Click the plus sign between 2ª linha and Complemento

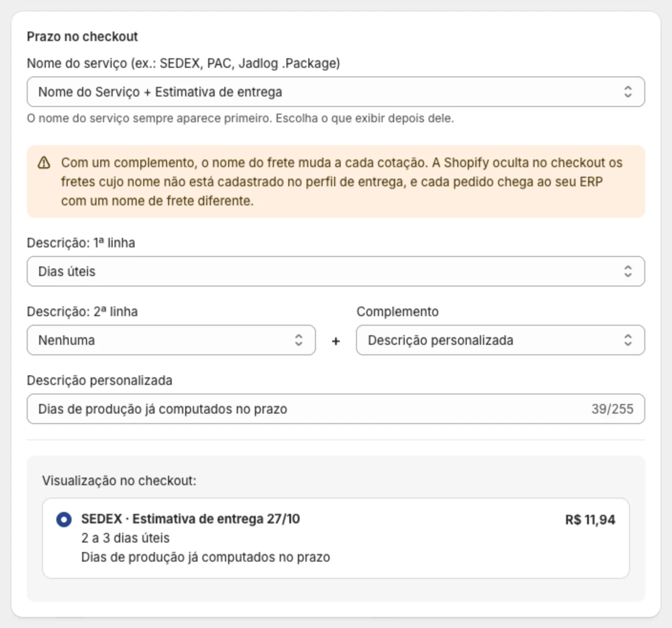tap(336, 341)
